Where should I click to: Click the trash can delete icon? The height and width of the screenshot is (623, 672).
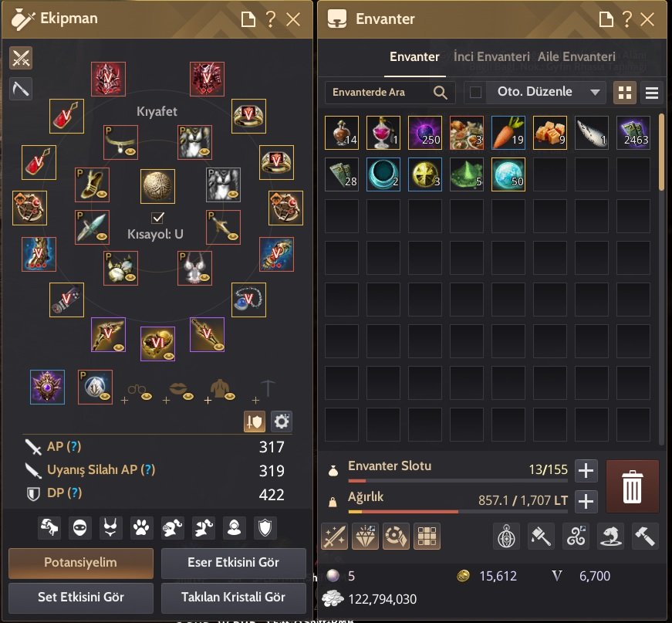632,486
